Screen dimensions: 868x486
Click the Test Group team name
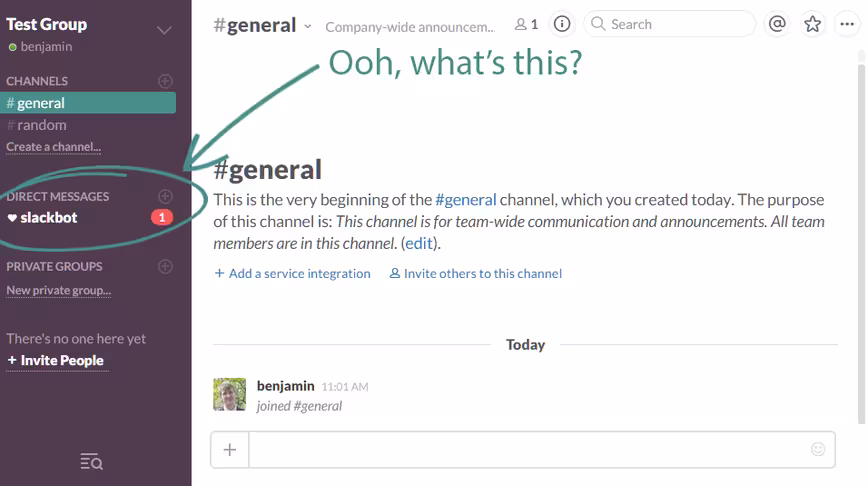46,24
